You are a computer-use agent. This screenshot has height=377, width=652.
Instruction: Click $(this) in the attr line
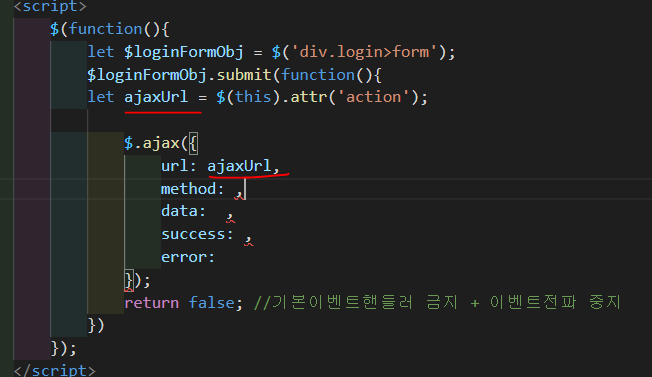(x=248, y=98)
